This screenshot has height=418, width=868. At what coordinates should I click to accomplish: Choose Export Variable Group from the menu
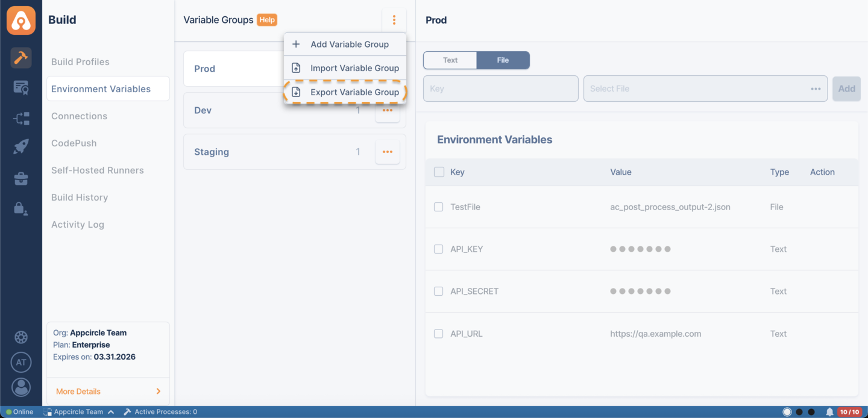(354, 92)
